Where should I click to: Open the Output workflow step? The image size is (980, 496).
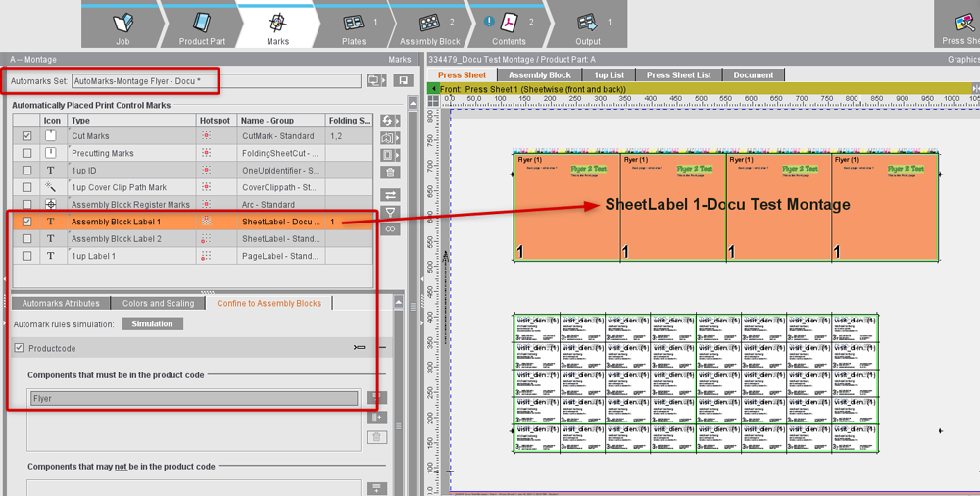coord(588,26)
